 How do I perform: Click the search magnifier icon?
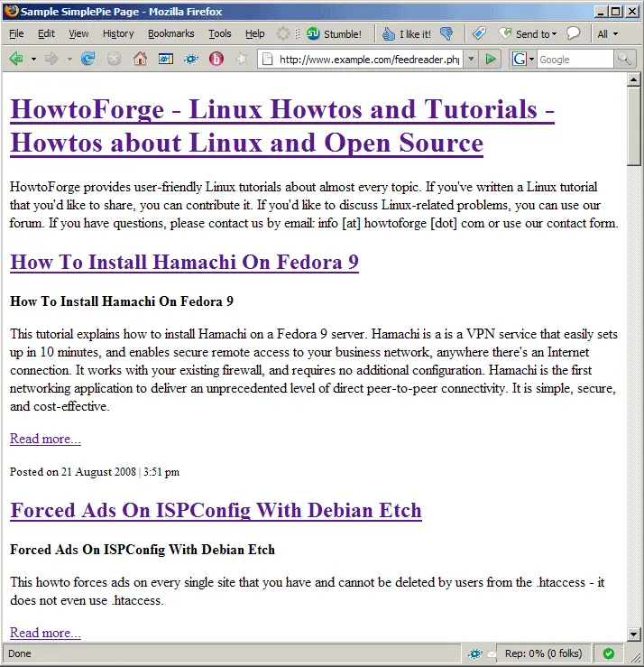625,60
